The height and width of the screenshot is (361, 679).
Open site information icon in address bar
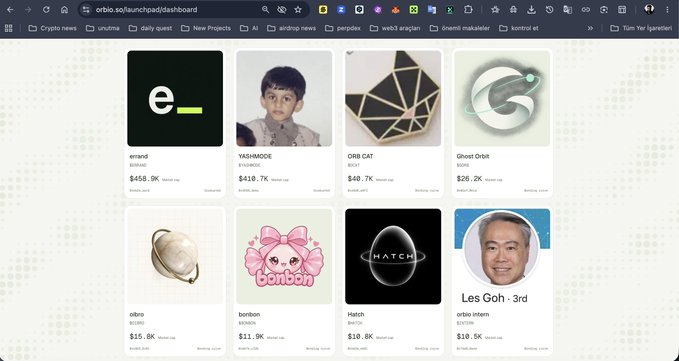click(86, 10)
